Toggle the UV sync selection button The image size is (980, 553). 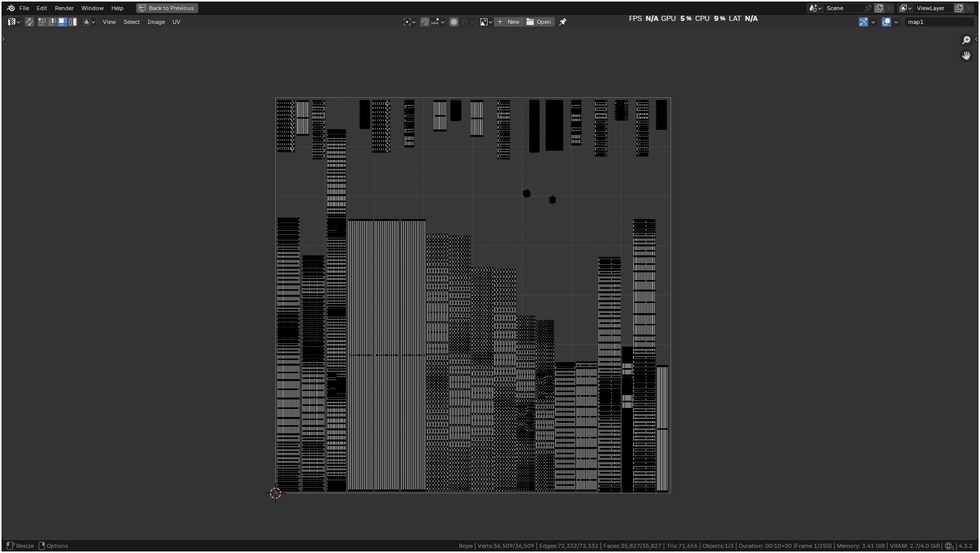pos(30,22)
